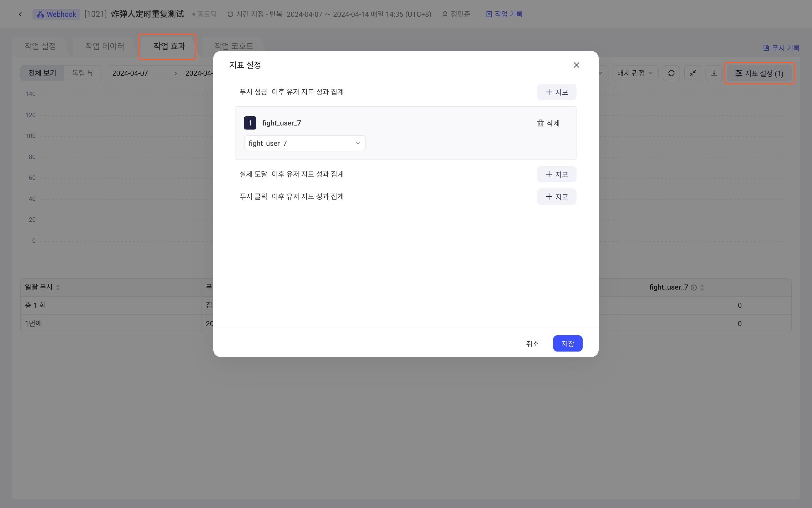The width and height of the screenshot is (812, 508).
Task: Go back with the left arrow icon
Action: 21,14
